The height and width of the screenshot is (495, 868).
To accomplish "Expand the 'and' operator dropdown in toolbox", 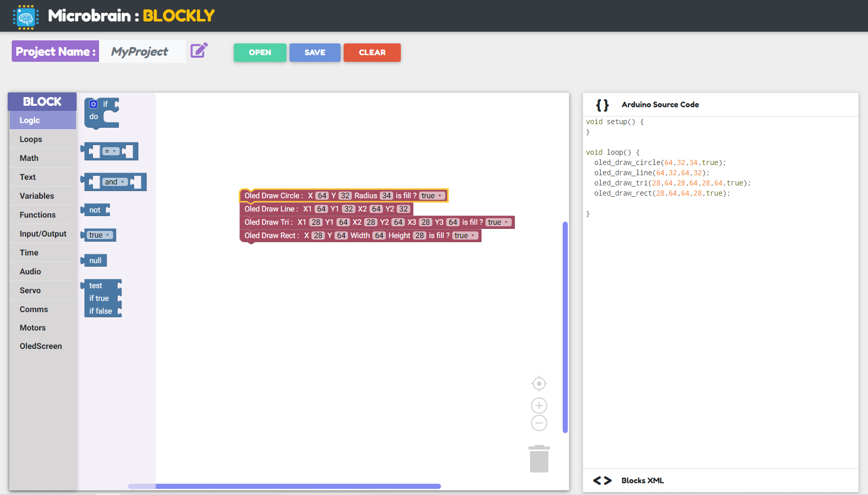I will [115, 182].
